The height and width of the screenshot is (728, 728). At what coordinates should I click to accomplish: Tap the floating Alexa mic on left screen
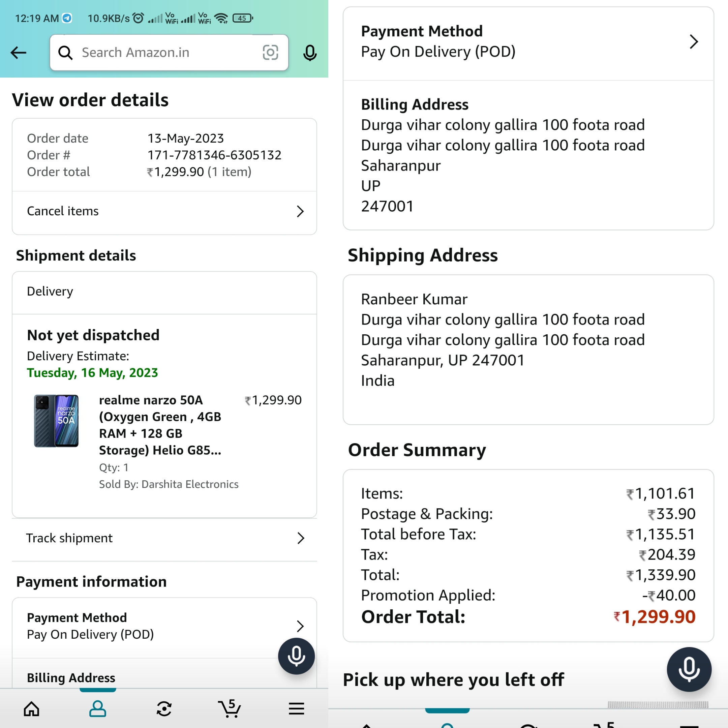pyautogui.click(x=296, y=656)
